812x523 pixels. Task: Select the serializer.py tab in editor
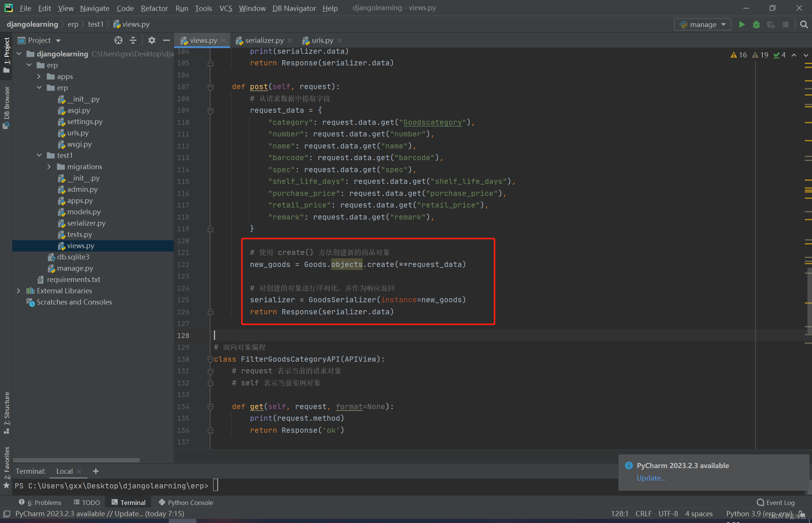coord(263,40)
